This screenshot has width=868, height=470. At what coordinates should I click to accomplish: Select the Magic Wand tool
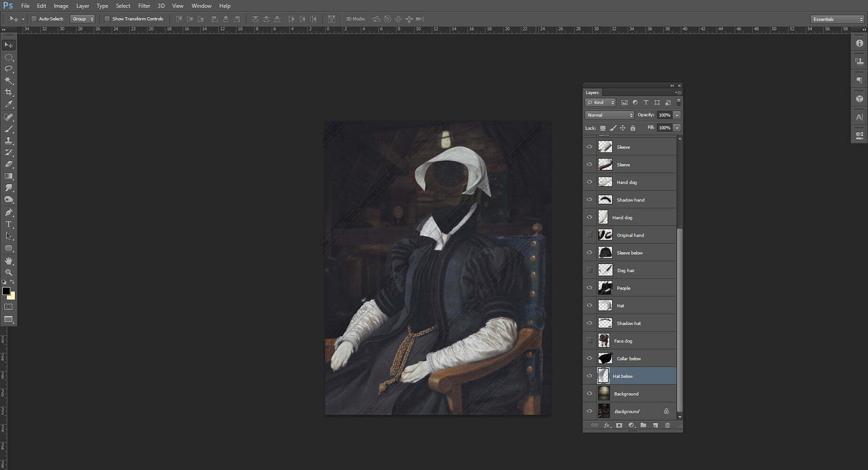(8, 81)
